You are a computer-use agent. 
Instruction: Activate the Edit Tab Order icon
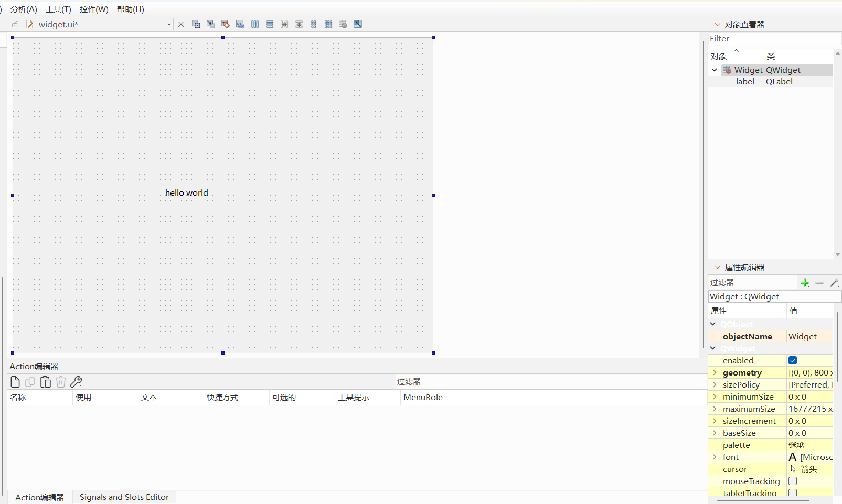[x=240, y=24]
